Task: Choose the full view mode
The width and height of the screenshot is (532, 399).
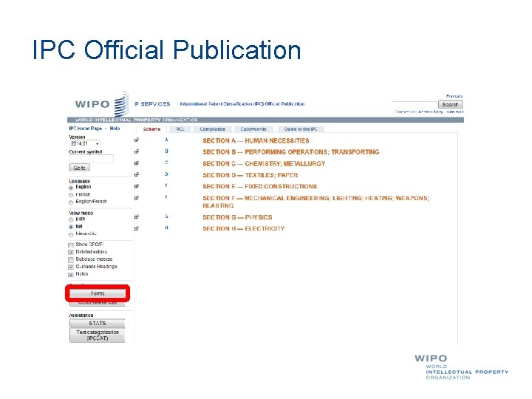Action: [71, 227]
